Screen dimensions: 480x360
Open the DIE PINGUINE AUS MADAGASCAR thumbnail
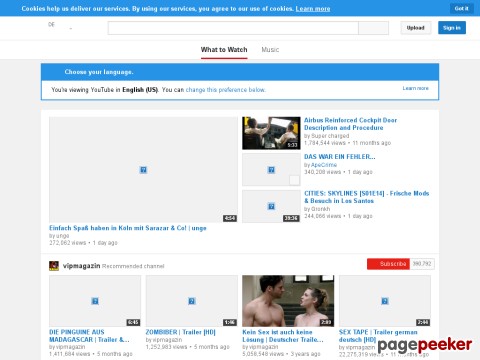coord(95,301)
